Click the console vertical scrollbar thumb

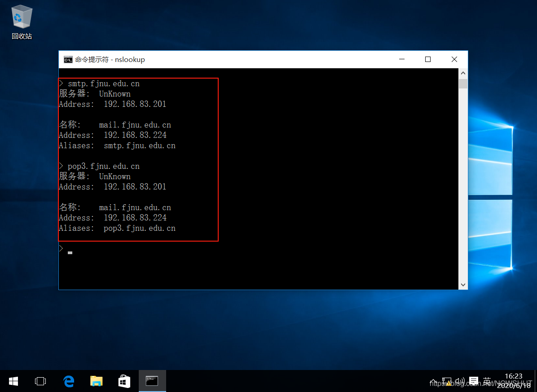pos(463,84)
